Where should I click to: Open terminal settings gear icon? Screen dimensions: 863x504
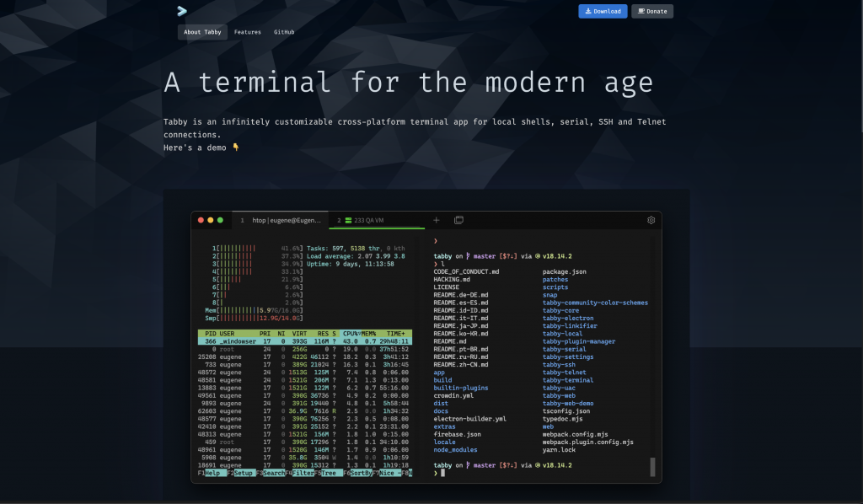point(651,220)
